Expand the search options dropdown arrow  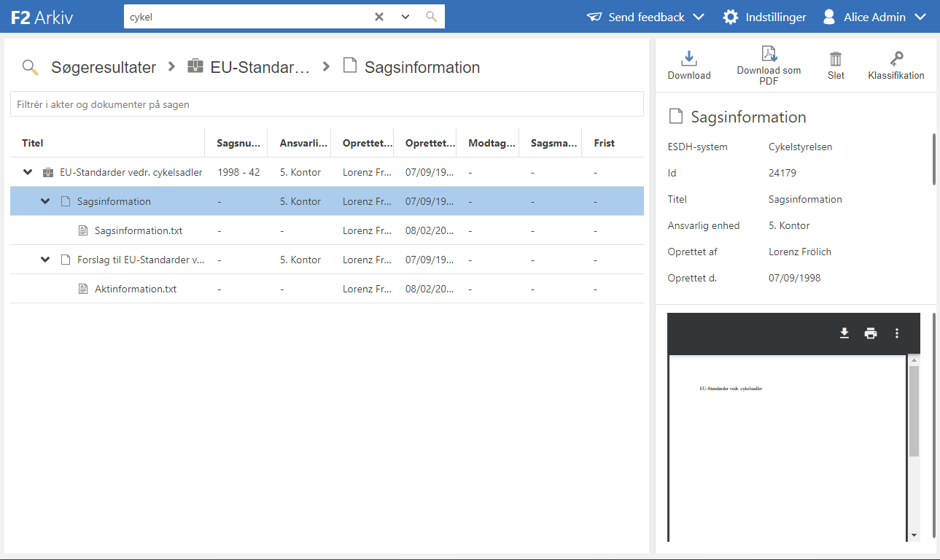click(405, 17)
